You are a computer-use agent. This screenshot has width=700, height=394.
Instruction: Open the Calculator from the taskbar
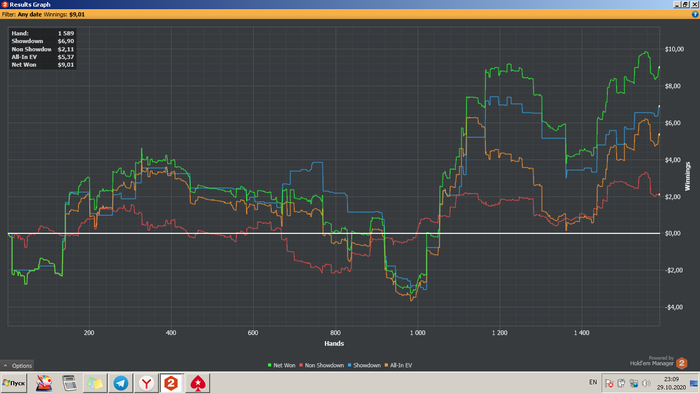[x=70, y=383]
